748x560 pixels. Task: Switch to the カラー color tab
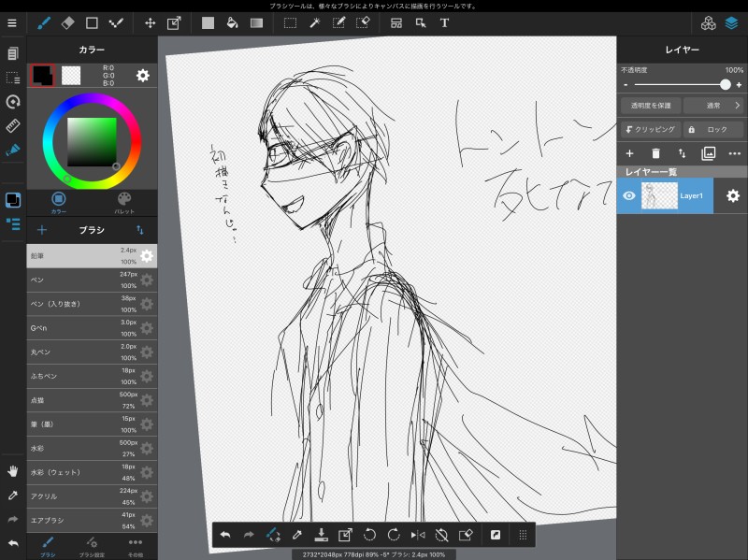tap(59, 203)
